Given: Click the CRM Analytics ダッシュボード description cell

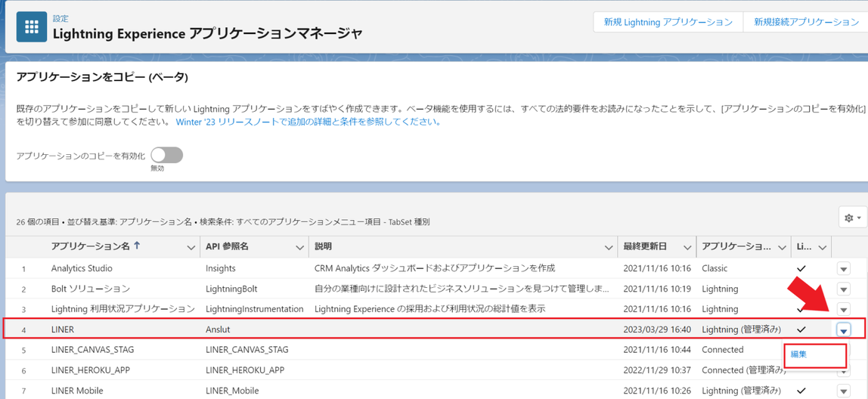Looking at the screenshot, I should click(x=435, y=268).
